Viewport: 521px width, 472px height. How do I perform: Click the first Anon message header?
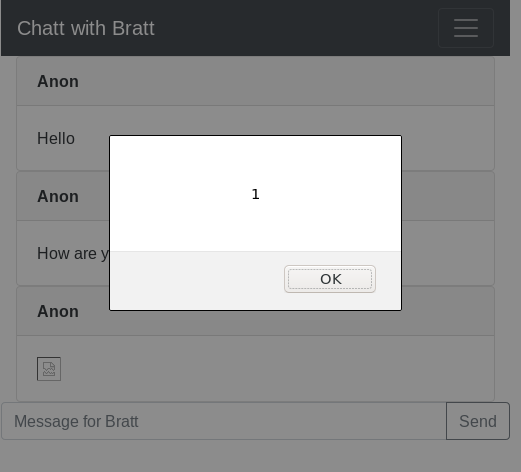255,81
